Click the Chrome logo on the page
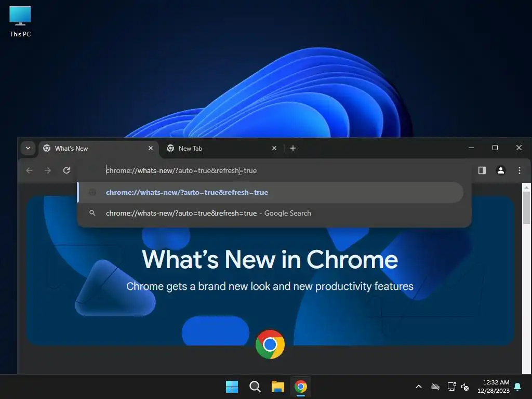Screen dimensions: 532x399 click(270, 344)
